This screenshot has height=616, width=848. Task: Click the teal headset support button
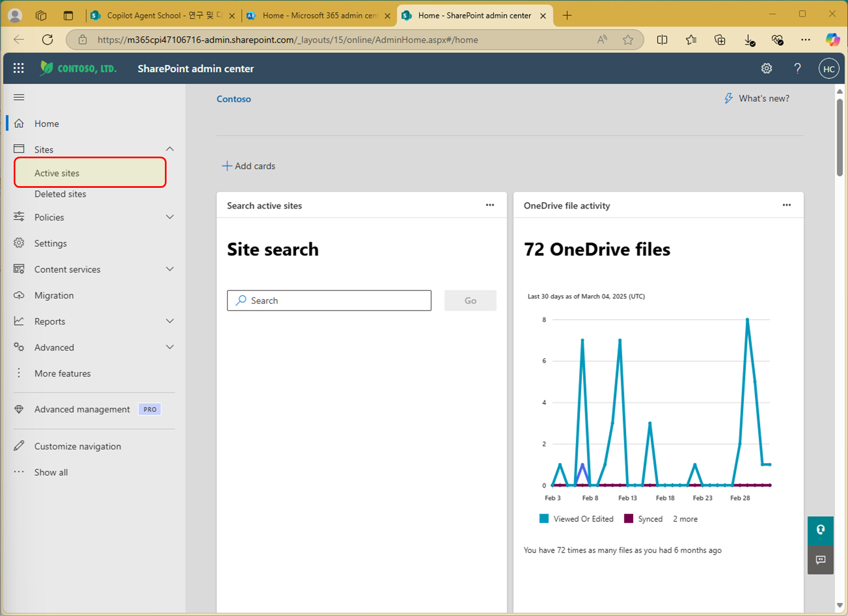point(820,531)
